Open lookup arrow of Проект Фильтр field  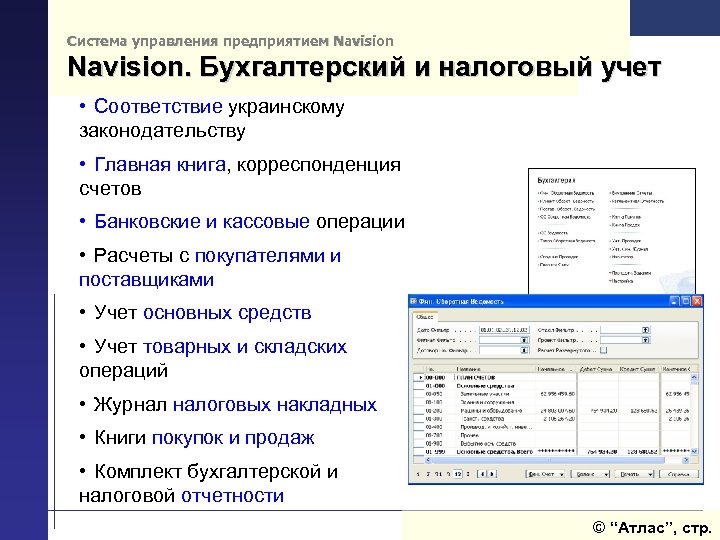[x=646, y=340]
